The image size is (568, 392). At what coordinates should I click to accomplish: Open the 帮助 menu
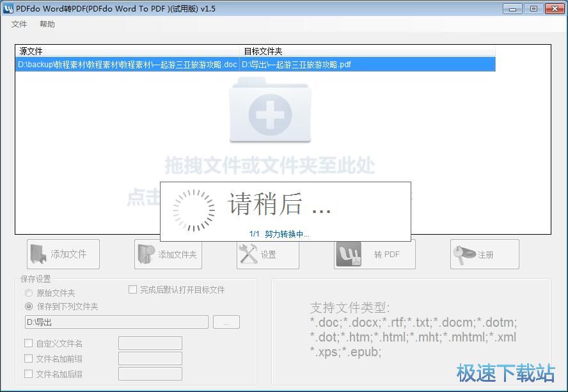48,24
